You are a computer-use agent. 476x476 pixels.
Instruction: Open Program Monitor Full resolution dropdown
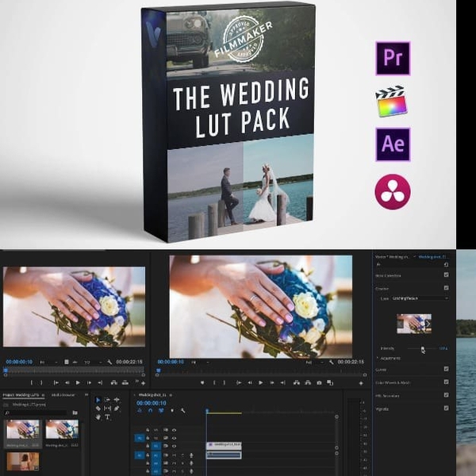314,362
